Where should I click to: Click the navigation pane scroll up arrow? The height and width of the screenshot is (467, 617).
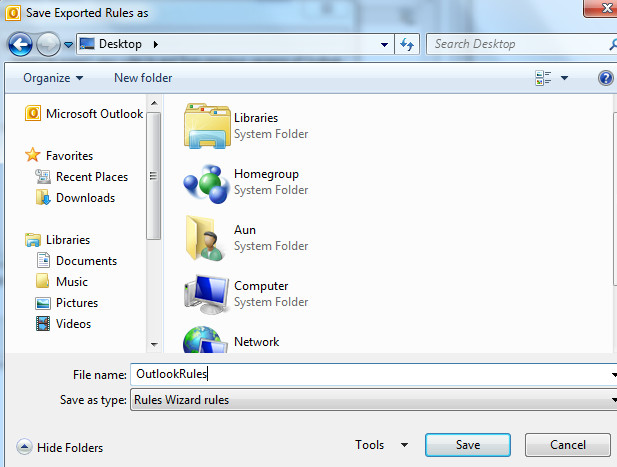coord(154,103)
